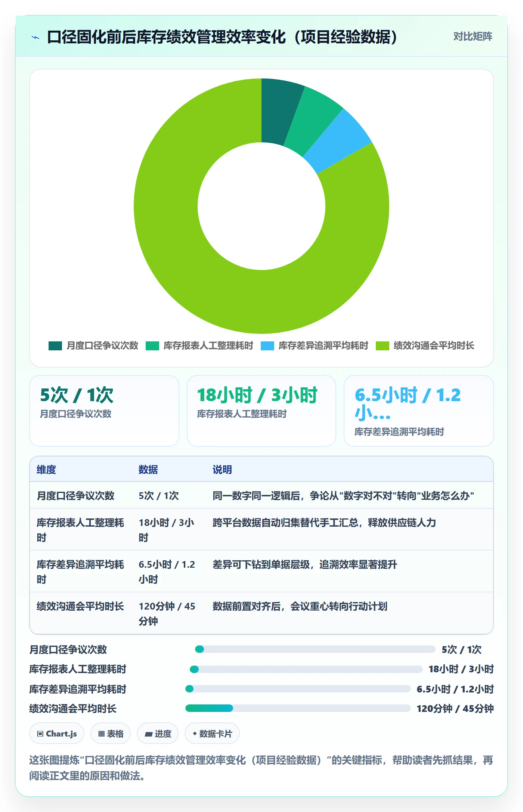The image size is (523, 812).
Task: Open the 18小时 / 3小时 data card
Action: coord(261,411)
